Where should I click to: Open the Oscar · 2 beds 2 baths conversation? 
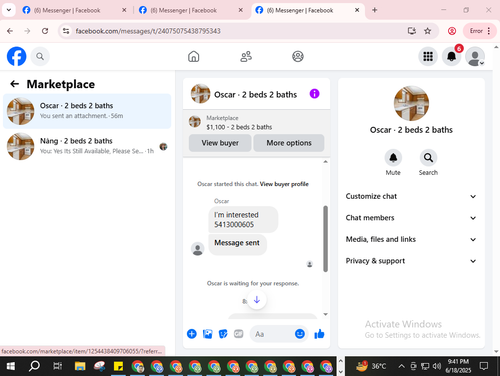click(87, 111)
